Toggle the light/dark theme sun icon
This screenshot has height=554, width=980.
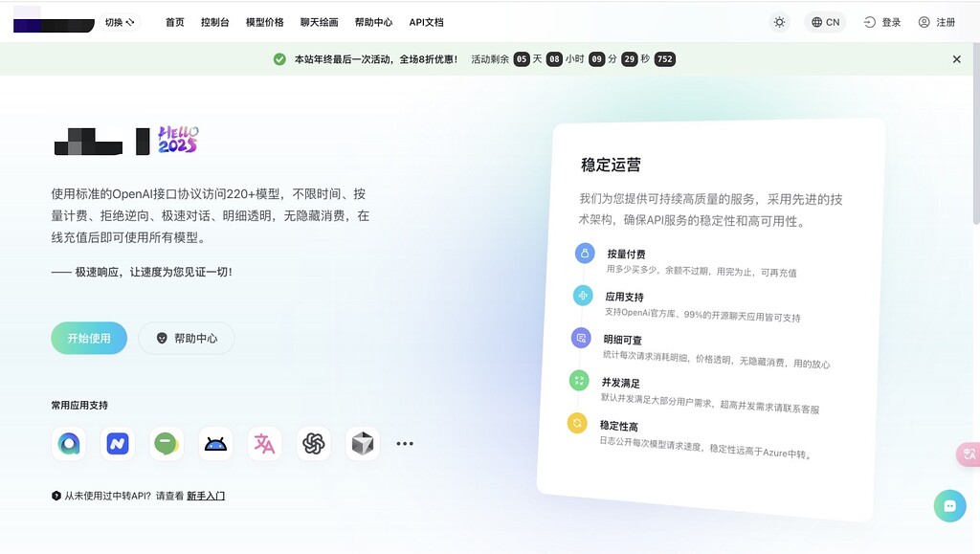pos(779,22)
